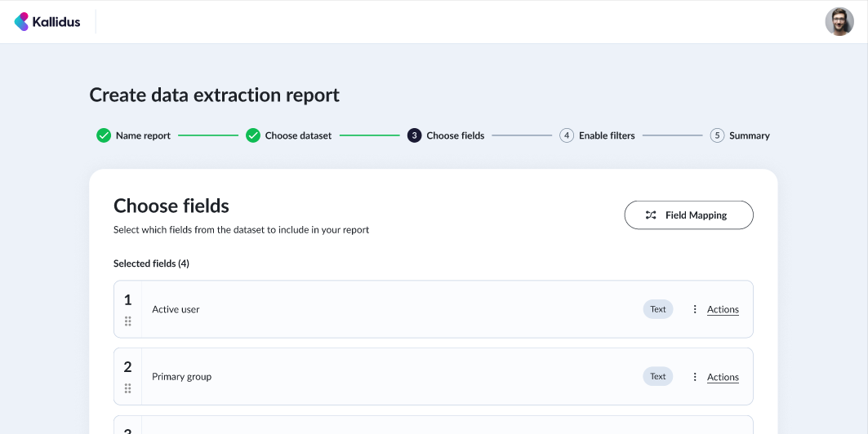Open three-dot menu for Active user
This screenshot has width=868, height=434.
[x=695, y=309]
